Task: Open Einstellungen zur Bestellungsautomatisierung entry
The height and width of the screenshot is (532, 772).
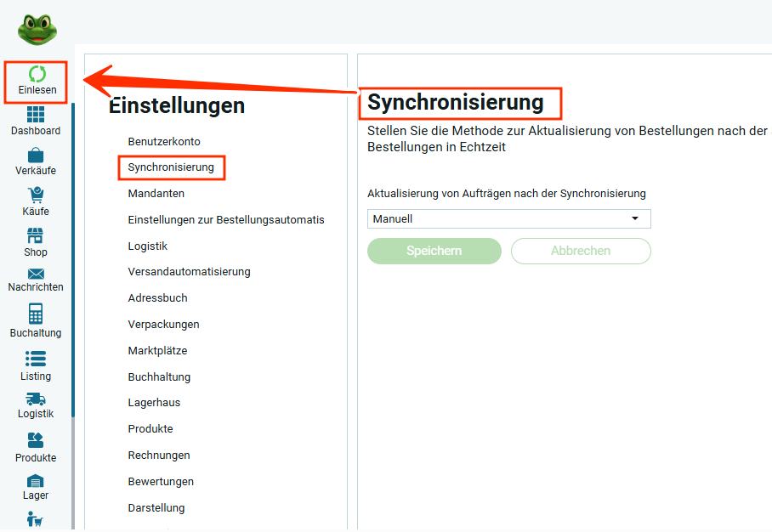Action: [226, 219]
